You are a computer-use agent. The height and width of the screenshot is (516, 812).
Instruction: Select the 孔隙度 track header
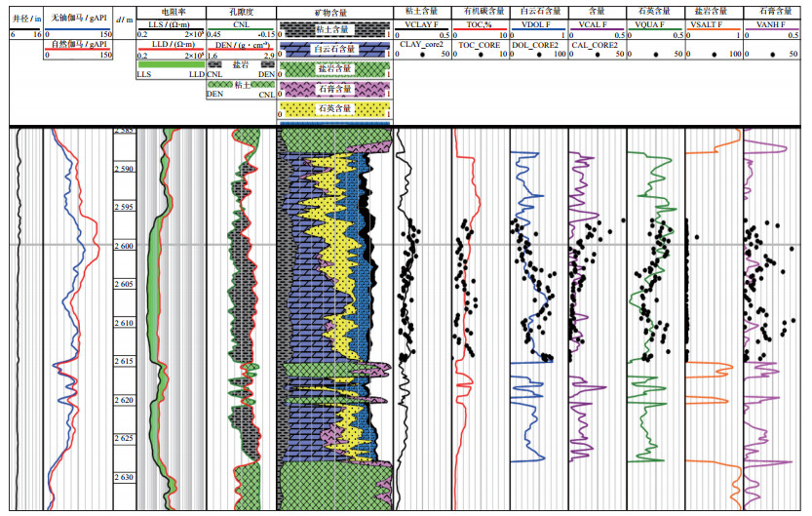point(241,9)
